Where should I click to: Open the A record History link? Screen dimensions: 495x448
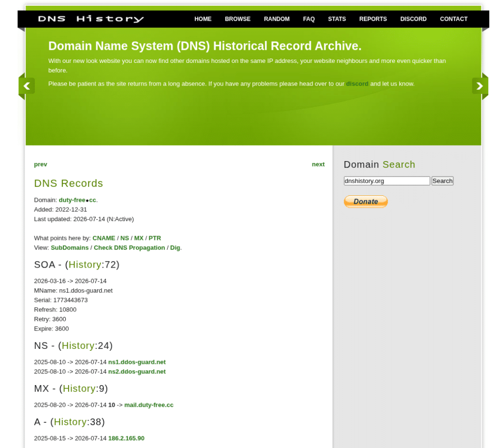click(x=70, y=422)
